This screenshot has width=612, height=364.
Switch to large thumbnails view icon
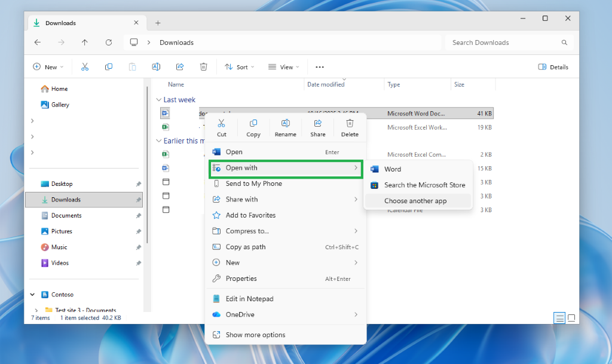[571, 318]
